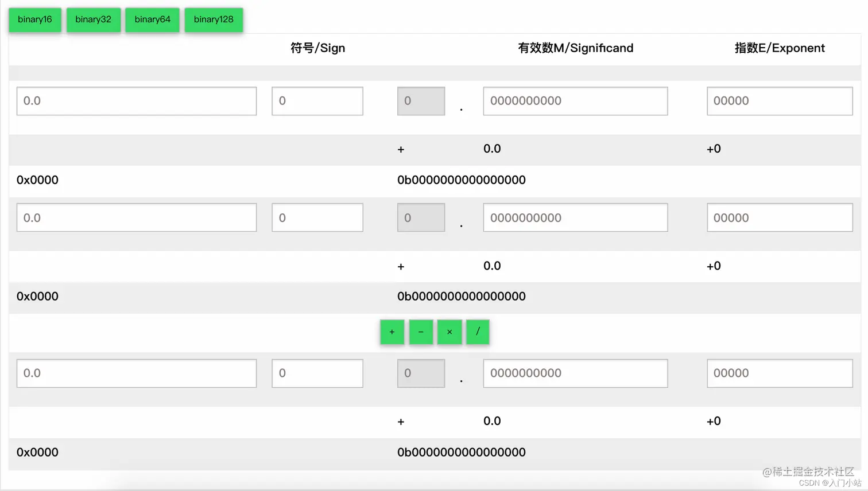Screen dimensions: 868x491
Task: Click second operand's decoded sign + symbol
Action: pyautogui.click(x=401, y=267)
